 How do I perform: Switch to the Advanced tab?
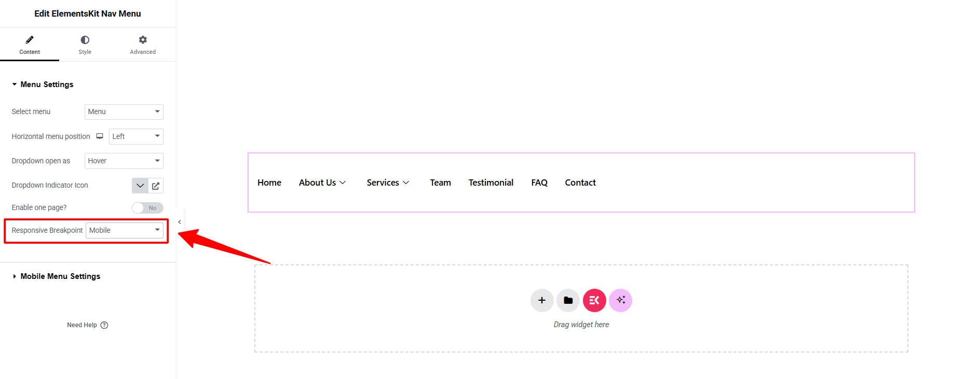pos(143,45)
